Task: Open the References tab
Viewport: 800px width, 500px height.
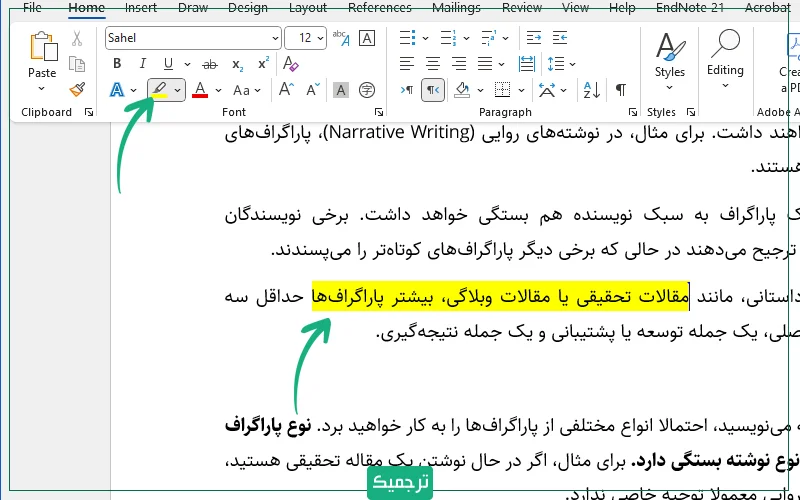Action: [x=379, y=8]
